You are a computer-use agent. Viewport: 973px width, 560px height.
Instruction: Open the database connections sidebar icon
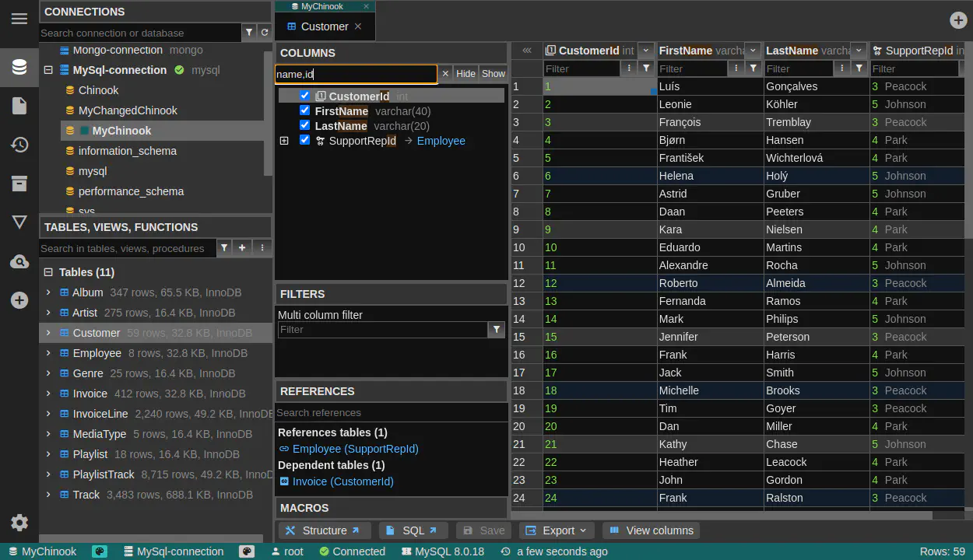click(x=19, y=67)
